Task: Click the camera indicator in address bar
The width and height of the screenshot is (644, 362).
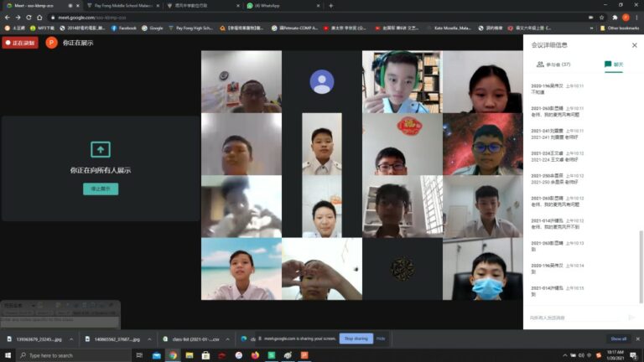Action: tap(590, 18)
